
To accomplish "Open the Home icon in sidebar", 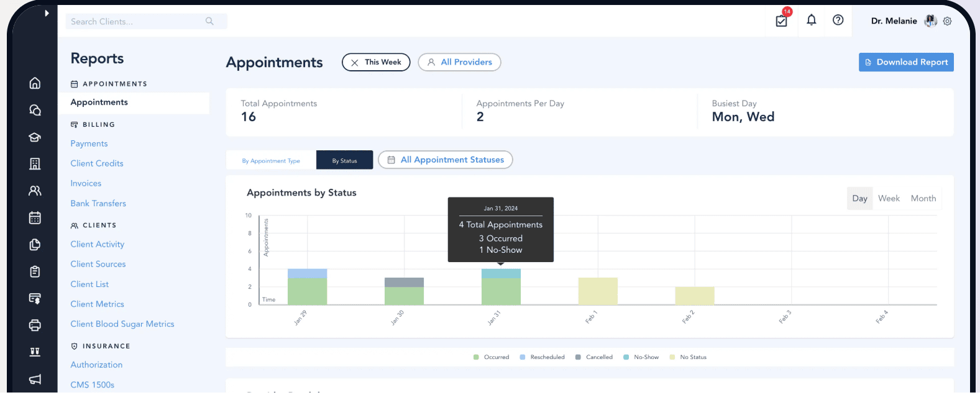I will coord(35,83).
